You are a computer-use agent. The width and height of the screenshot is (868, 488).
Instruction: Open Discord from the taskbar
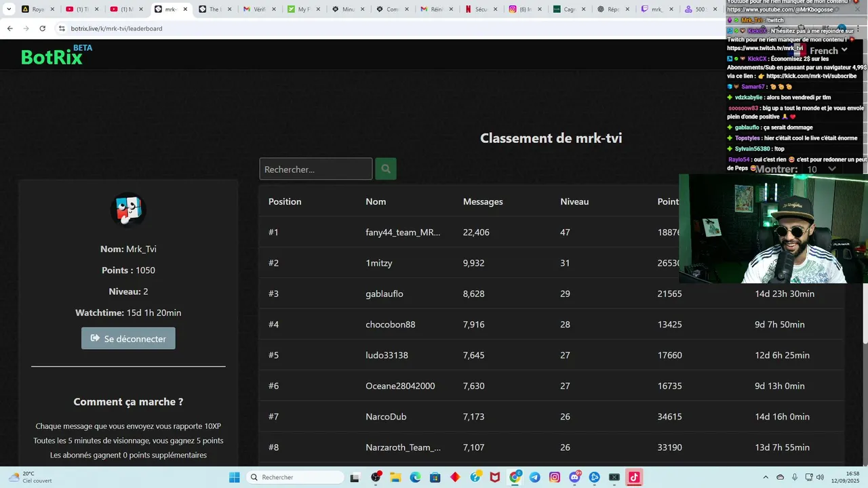[x=575, y=477]
